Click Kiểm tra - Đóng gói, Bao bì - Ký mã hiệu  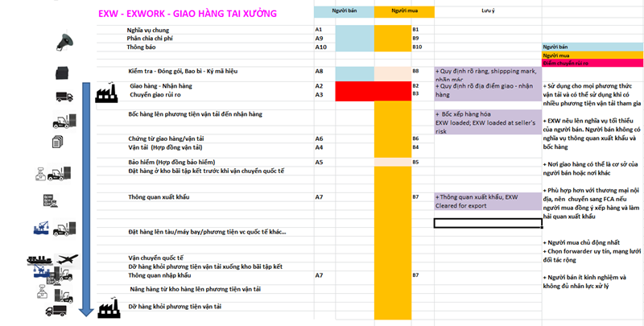coord(183,72)
